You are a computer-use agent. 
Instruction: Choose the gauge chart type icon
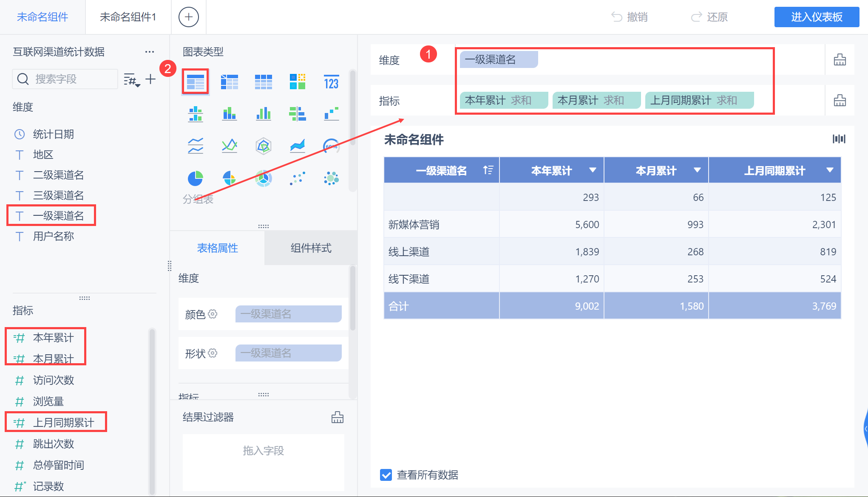331,146
